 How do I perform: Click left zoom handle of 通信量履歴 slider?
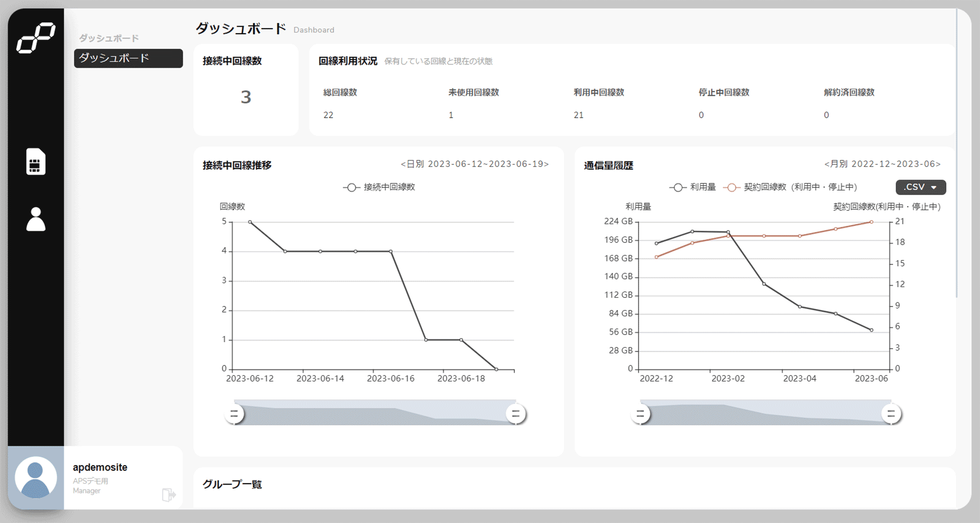click(x=640, y=414)
